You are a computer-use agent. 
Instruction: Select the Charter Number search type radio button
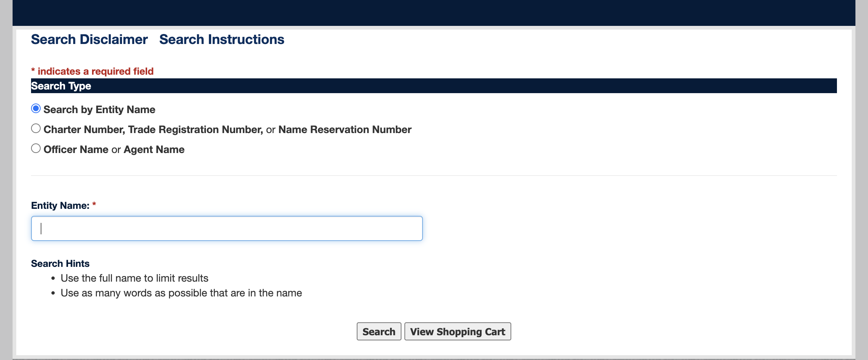pyautogui.click(x=36, y=129)
